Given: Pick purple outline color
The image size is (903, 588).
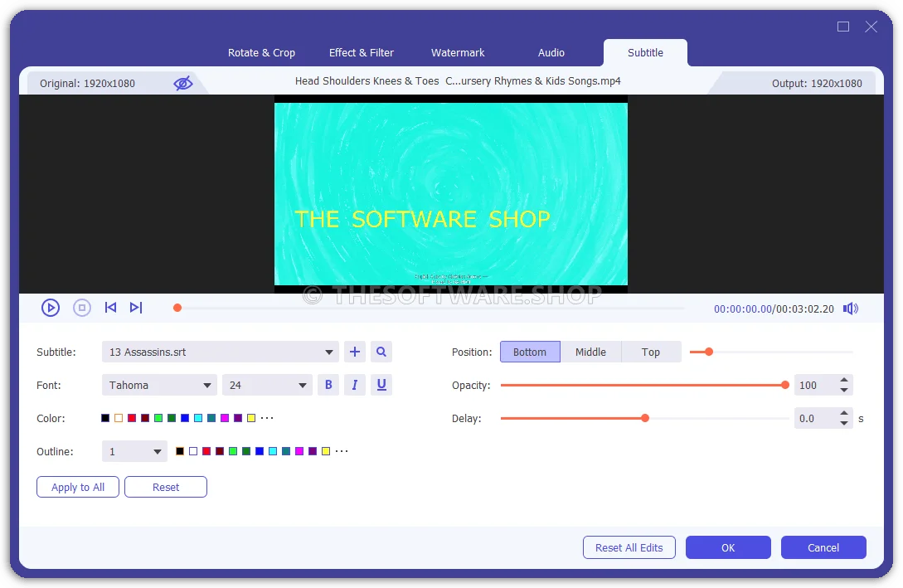Looking at the screenshot, I should pos(313,451).
